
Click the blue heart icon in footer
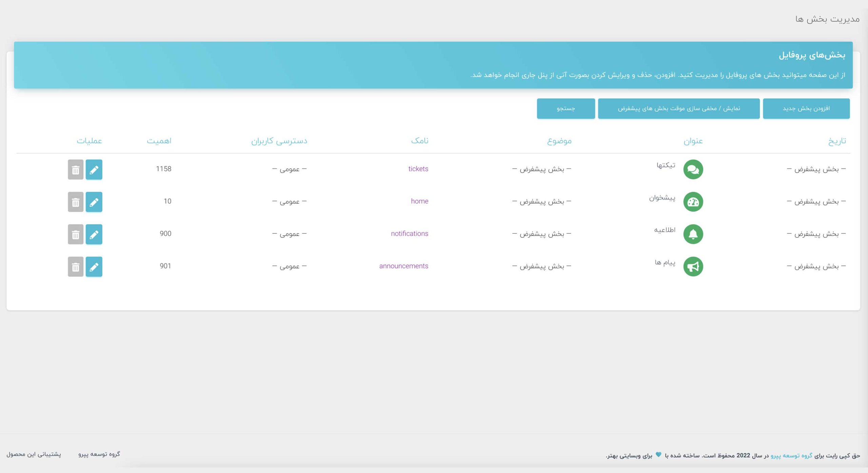tap(658, 455)
